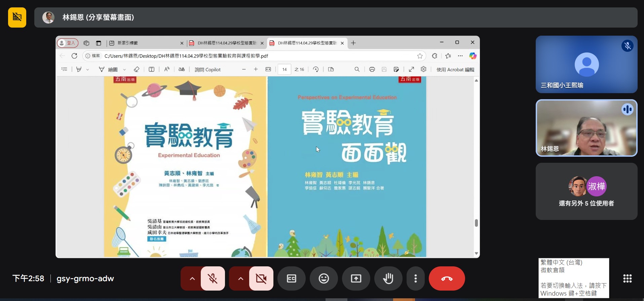Zoom in the PDF with plus
The width and height of the screenshot is (644, 301).
(256, 69)
